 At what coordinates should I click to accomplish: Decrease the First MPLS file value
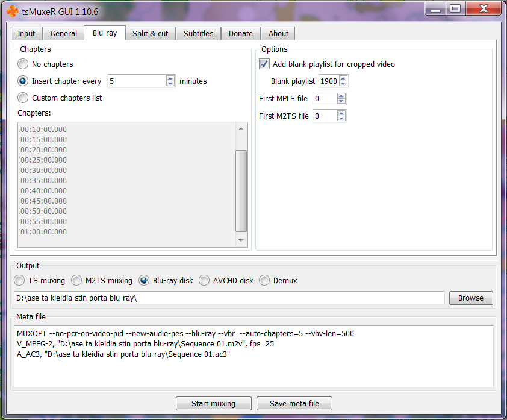coord(341,101)
